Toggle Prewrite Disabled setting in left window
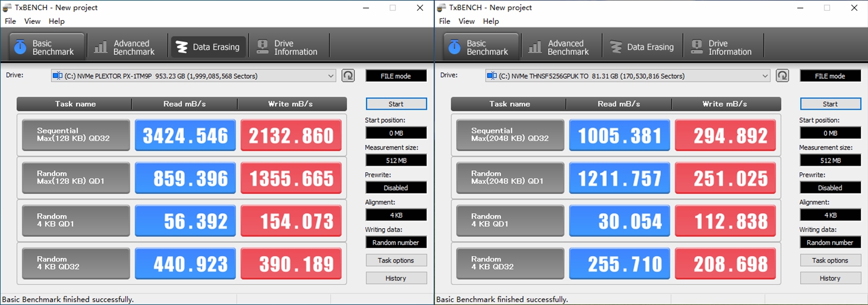Screen dimensions: 868x305 396,188
